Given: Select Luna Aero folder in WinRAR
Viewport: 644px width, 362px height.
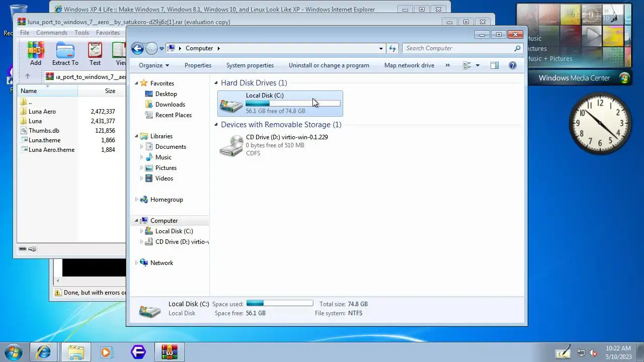Looking at the screenshot, I should point(42,112).
